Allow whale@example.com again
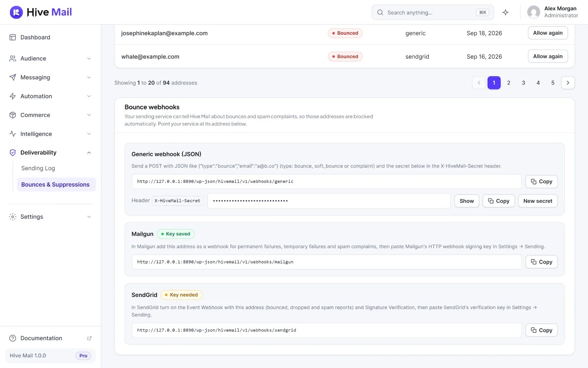588x368 pixels. (x=548, y=56)
